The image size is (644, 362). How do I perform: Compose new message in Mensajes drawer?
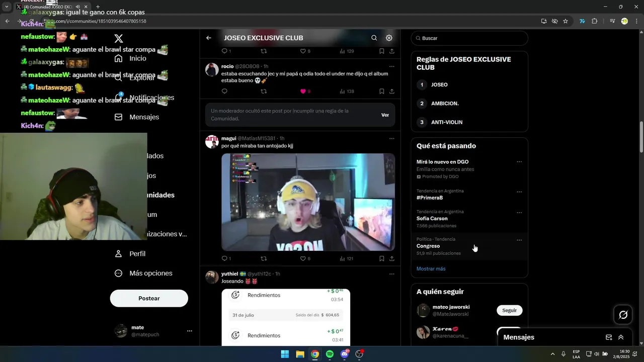pos(609,337)
